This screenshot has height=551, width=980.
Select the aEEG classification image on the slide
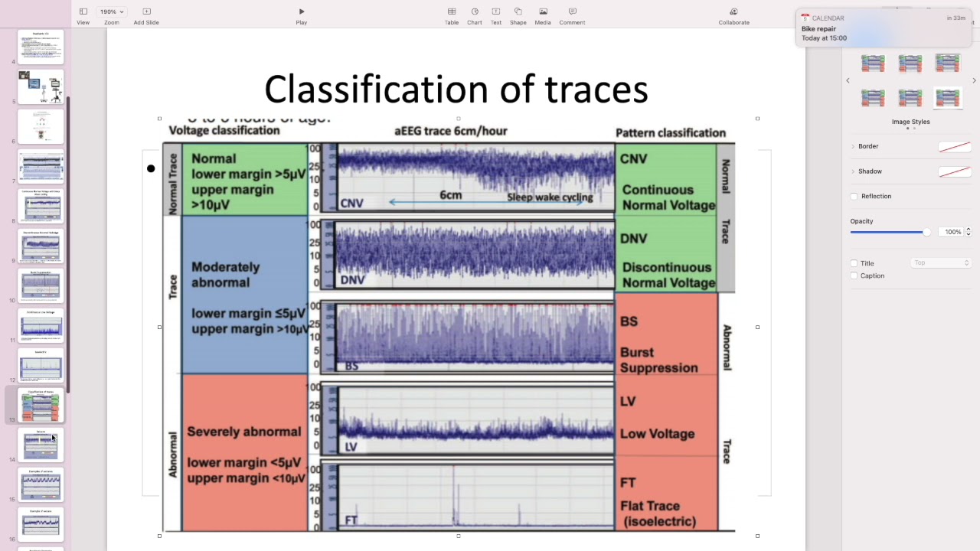458,327
